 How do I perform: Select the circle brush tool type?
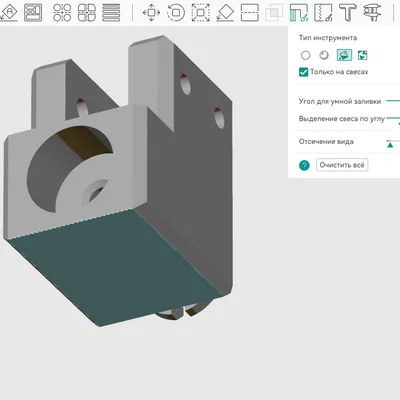tap(305, 55)
